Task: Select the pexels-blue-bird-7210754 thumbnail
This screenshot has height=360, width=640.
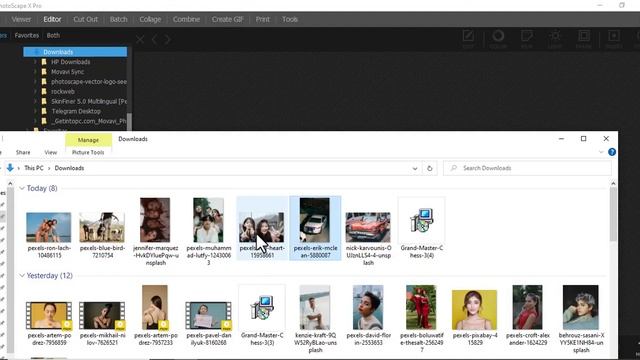Action: coord(102,227)
